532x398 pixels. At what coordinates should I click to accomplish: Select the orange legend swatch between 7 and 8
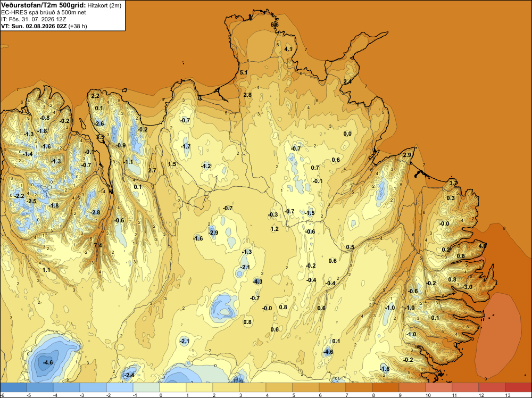359,387
